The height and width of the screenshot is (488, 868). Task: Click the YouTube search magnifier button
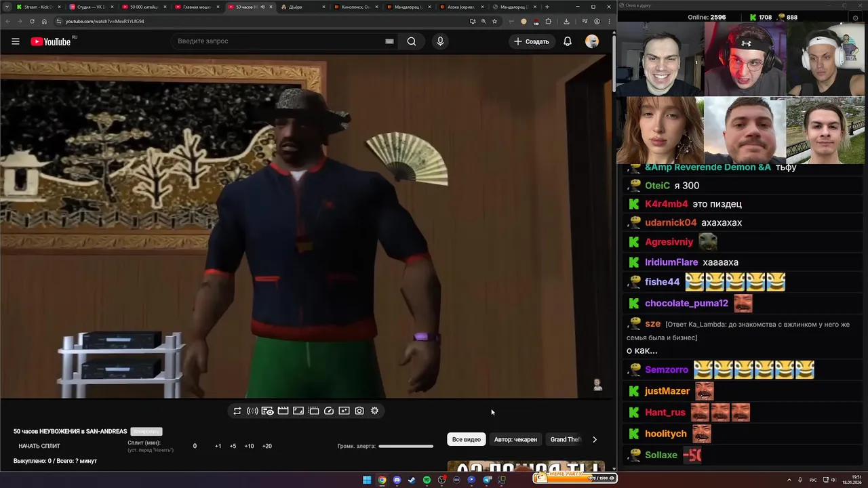412,41
